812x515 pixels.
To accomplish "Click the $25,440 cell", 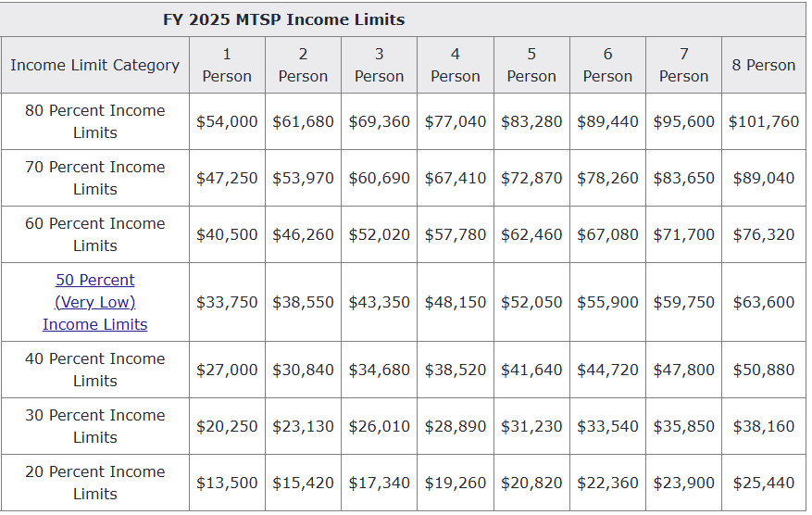I will pyautogui.click(x=764, y=483).
